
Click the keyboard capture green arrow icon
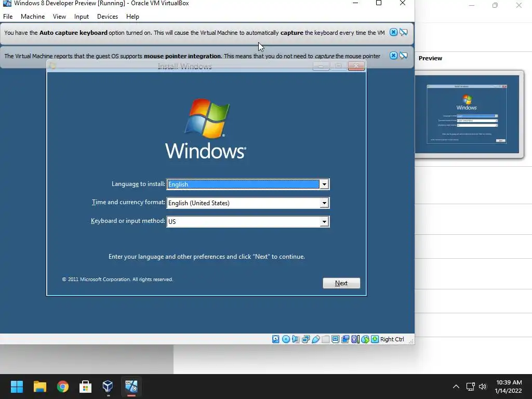[375, 339]
